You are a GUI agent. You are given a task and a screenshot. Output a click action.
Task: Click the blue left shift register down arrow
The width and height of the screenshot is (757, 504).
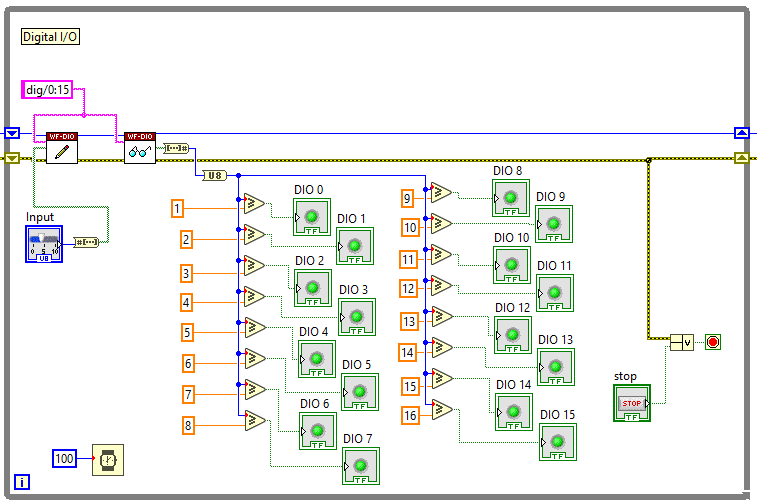(x=12, y=133)
